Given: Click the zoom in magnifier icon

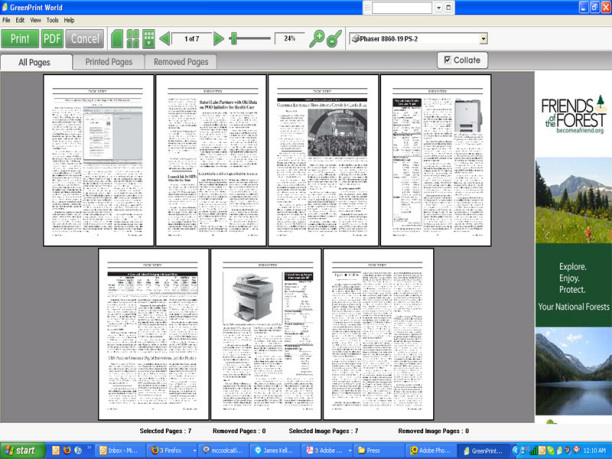Looking at the screenshot, I should [x=318, y=39].
